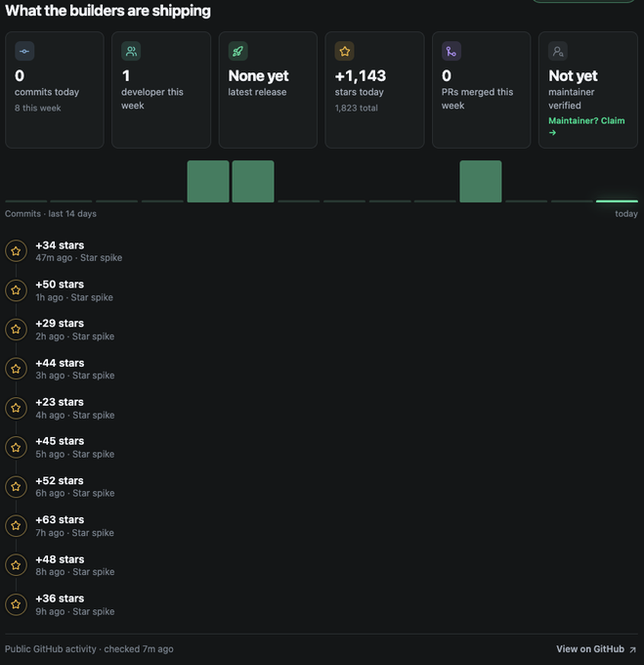The height and width of the screenshot is (665, 644).
Task: Click the external arrow next to View on GitHub
Action: 632,649
